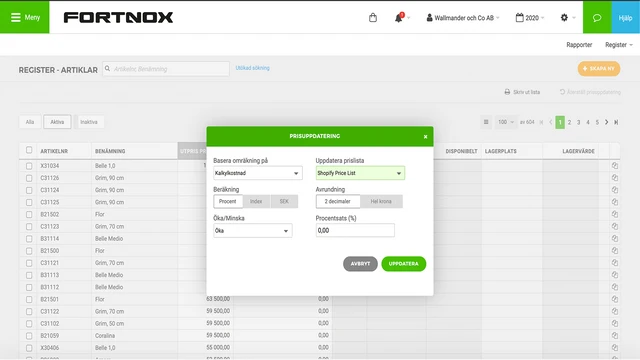Go to previous page arrow
The height and width of the screenshot is (360, 640).
pyautogui.click(x=551, y=122)
